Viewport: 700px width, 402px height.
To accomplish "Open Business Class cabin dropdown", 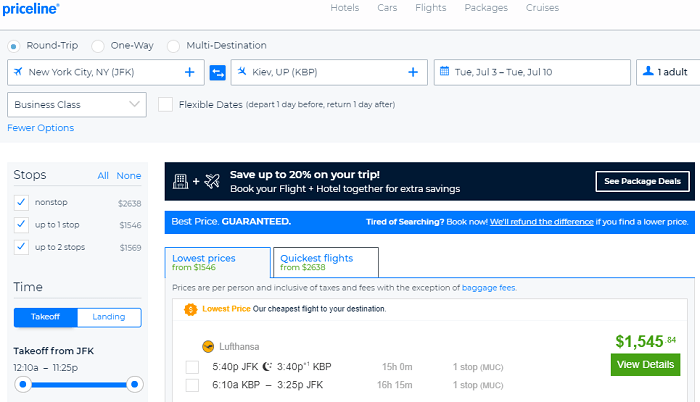I will [77, 105].
